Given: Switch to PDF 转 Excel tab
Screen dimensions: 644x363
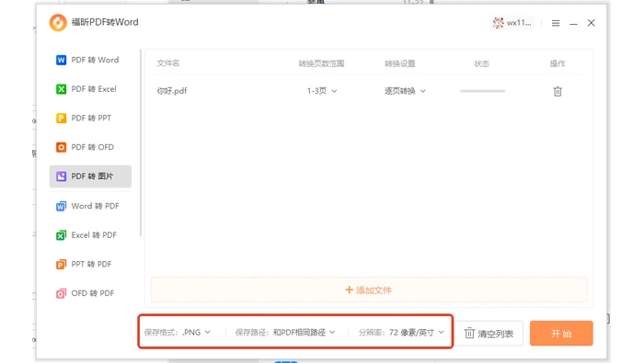Looking at the screenshot, I should coord(90,89).
